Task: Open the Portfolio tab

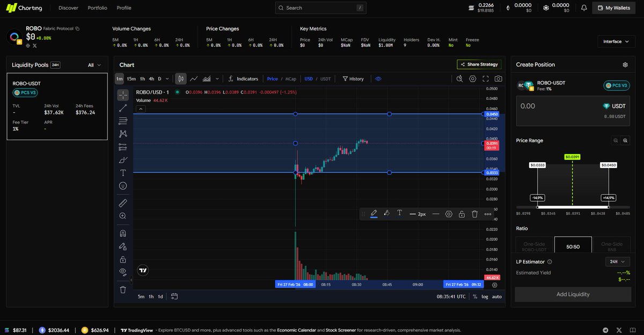Action: point(97,8)
